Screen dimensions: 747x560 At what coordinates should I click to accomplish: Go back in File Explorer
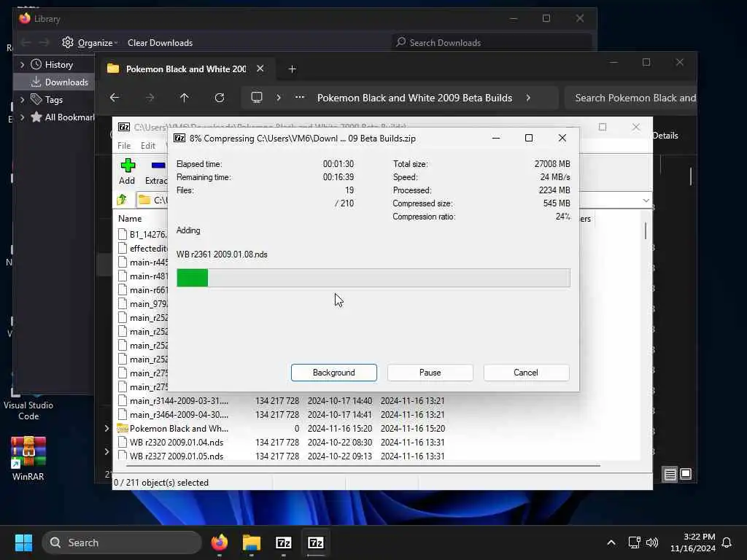115,98
